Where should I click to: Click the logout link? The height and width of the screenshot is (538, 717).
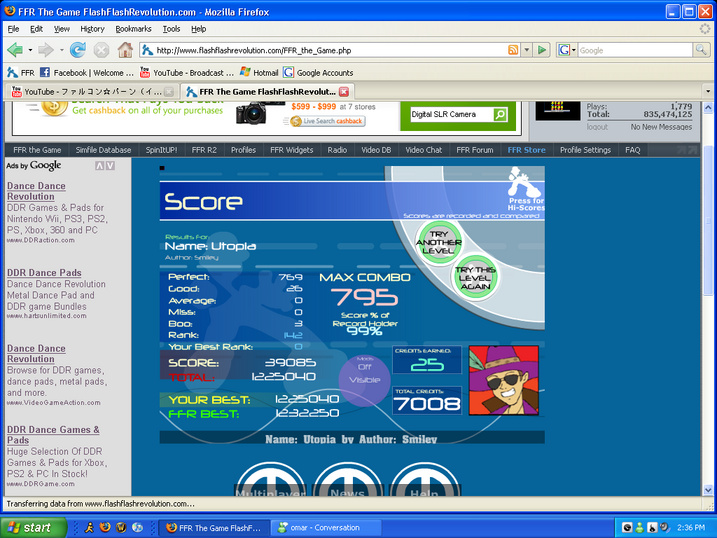tap(597, 127)
